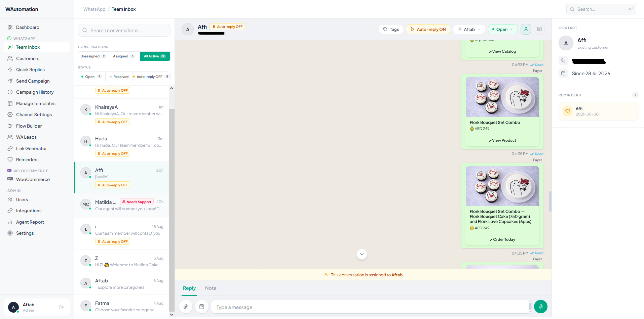
Task: Open the catalog/product bag icon
Action: pyautogui.click(x=202, y=307)
